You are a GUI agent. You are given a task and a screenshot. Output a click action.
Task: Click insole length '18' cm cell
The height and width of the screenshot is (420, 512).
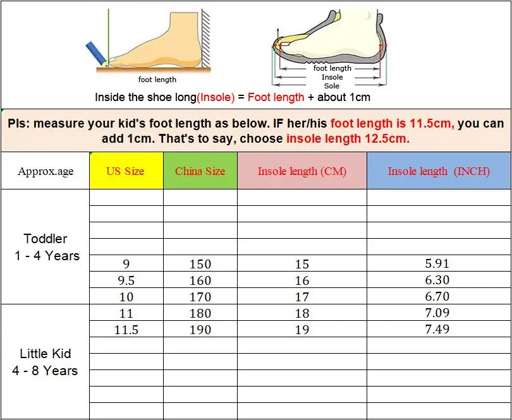(302, 313)
